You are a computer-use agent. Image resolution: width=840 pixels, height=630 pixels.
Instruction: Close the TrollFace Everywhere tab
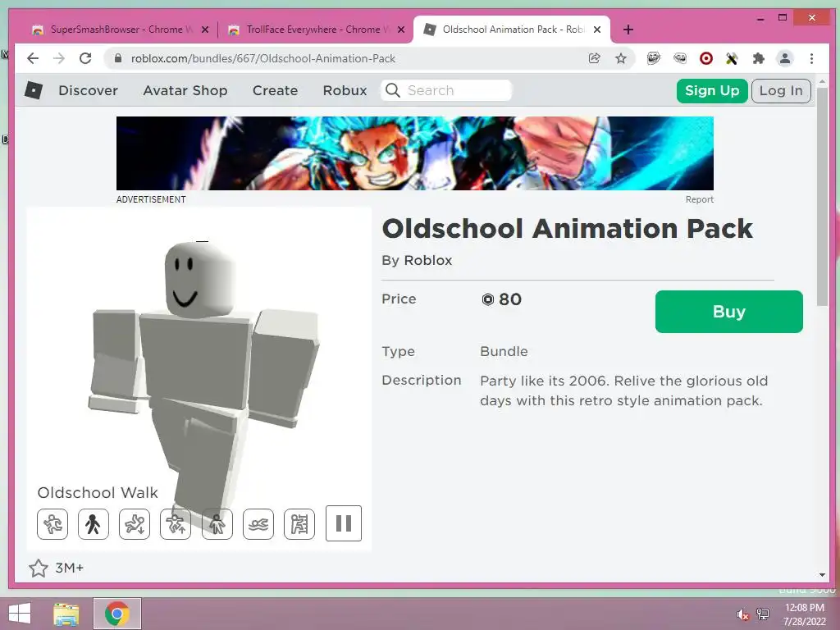point(400,30)
